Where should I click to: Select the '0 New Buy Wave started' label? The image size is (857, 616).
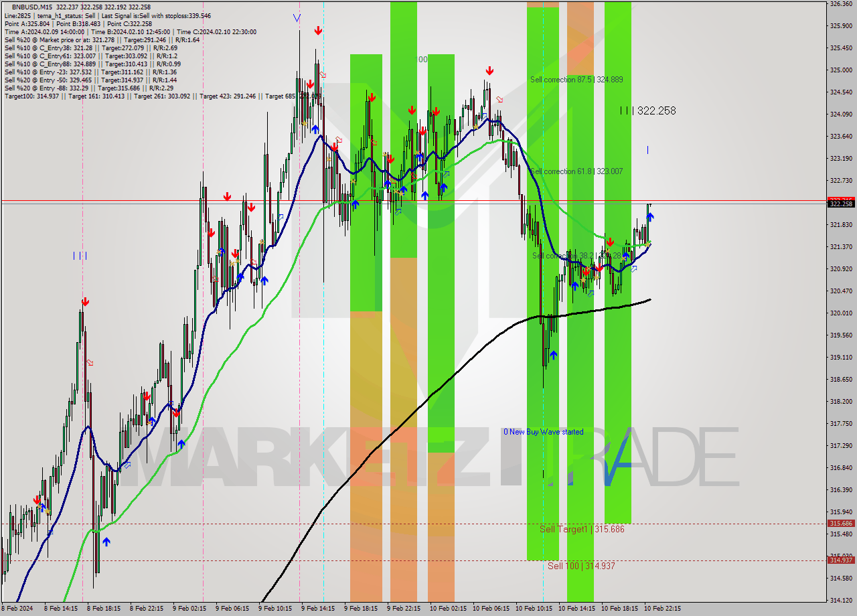[x=543, y=432]
